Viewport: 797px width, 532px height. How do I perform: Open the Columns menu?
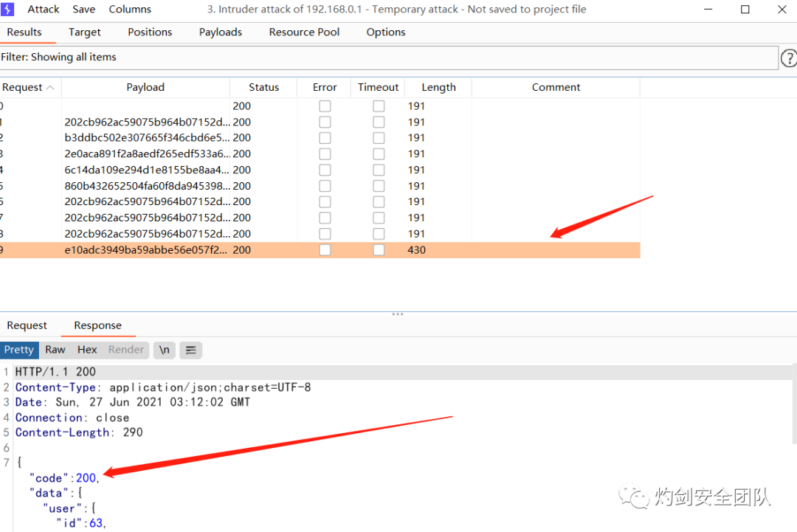click(130, 9)
